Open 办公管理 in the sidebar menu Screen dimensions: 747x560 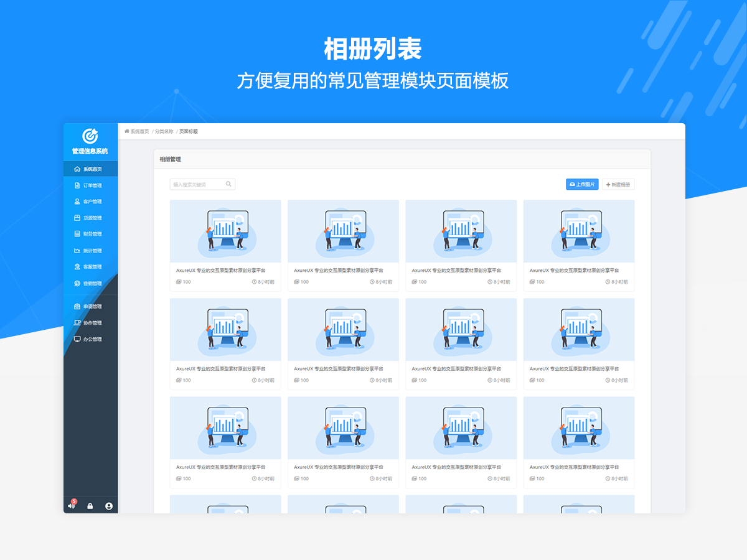tap(92, 339)
